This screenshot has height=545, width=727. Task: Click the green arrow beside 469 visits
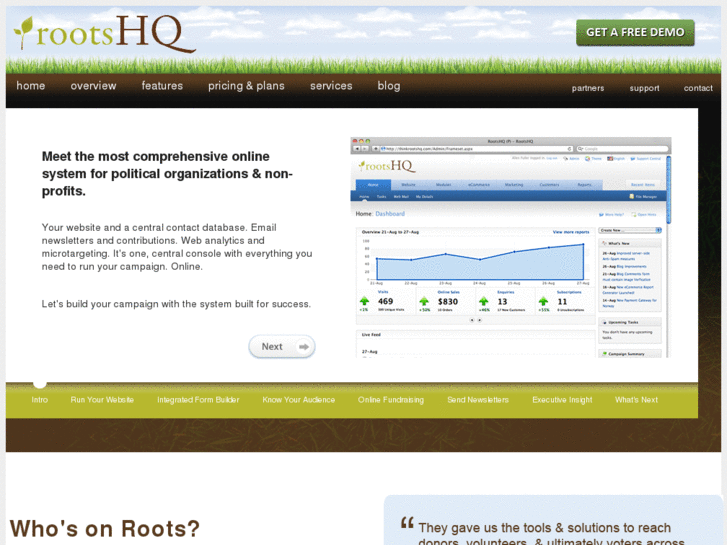coord(364,301)
